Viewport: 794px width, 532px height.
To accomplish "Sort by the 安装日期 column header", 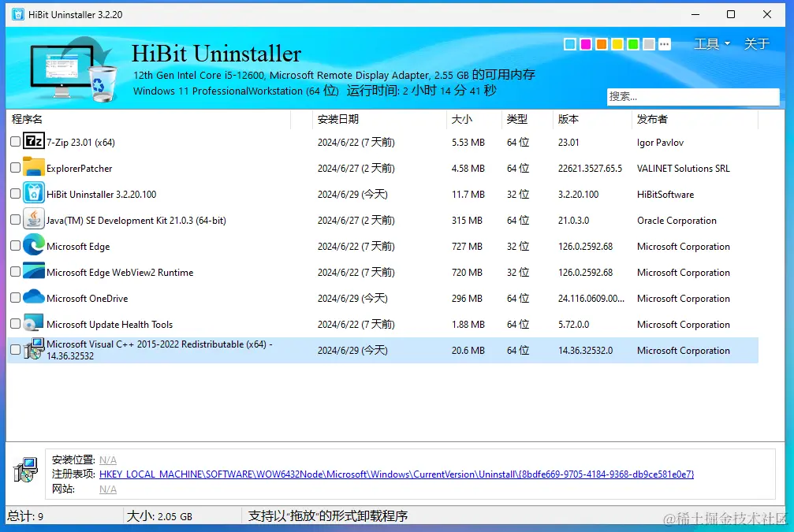I will [378, 120].
